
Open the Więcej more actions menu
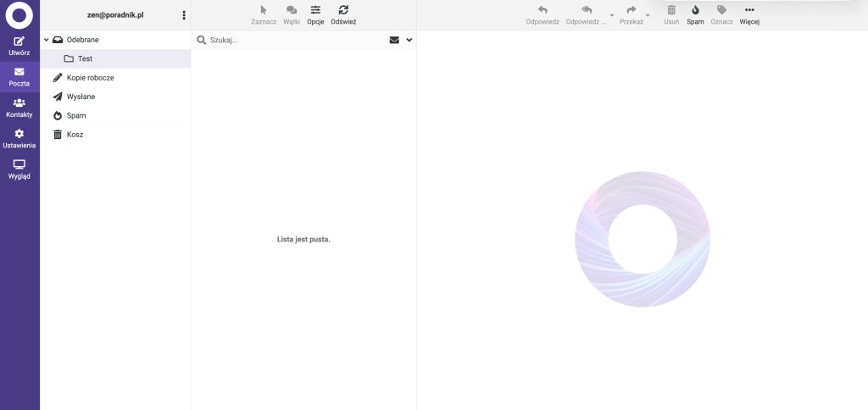749,15
